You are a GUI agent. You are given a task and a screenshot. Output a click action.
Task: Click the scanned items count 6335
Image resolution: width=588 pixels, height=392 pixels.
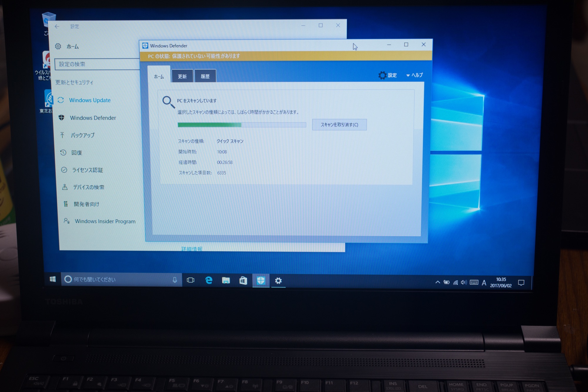click(222, 173)
